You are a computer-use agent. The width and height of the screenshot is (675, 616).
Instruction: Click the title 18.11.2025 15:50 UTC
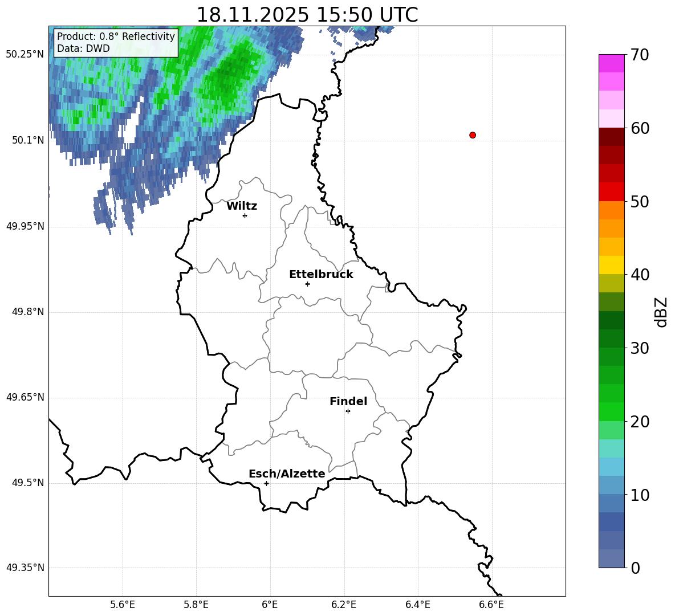click(x=307, y=15)
